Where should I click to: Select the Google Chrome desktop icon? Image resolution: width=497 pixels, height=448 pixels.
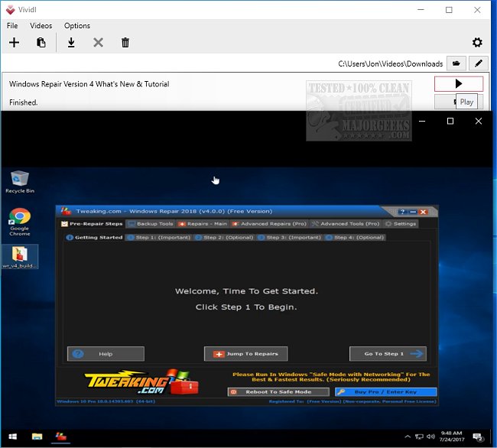point(20,222)
